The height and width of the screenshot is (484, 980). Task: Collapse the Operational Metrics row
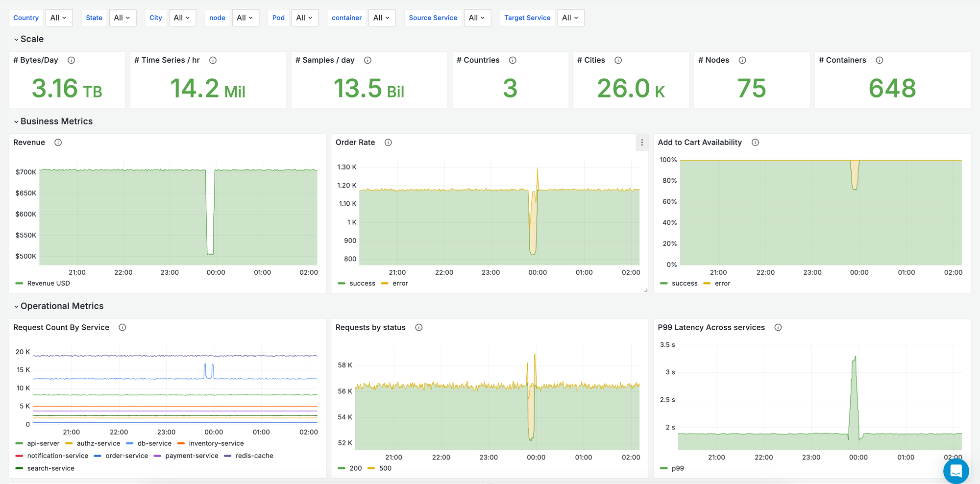tap(58, 306)
